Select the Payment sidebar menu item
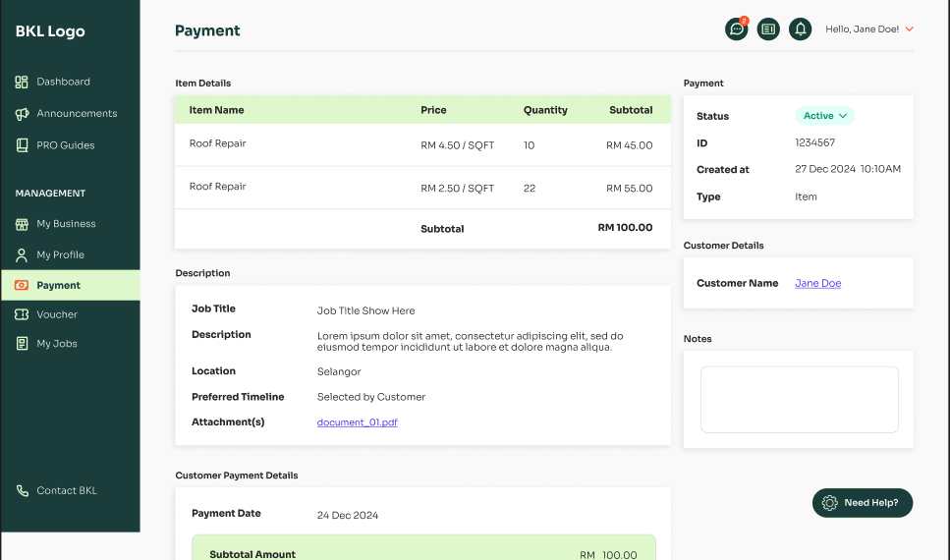 (59, 285)
